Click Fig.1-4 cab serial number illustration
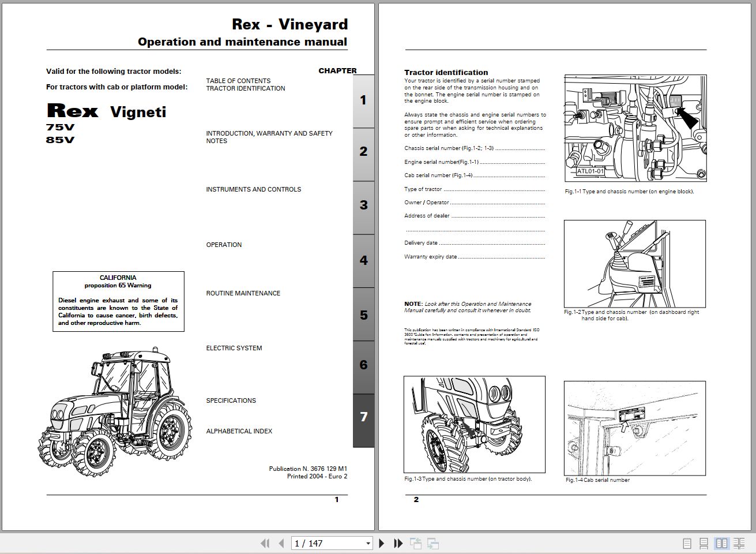This screenshot has height=554, width=756. (634, 428)
